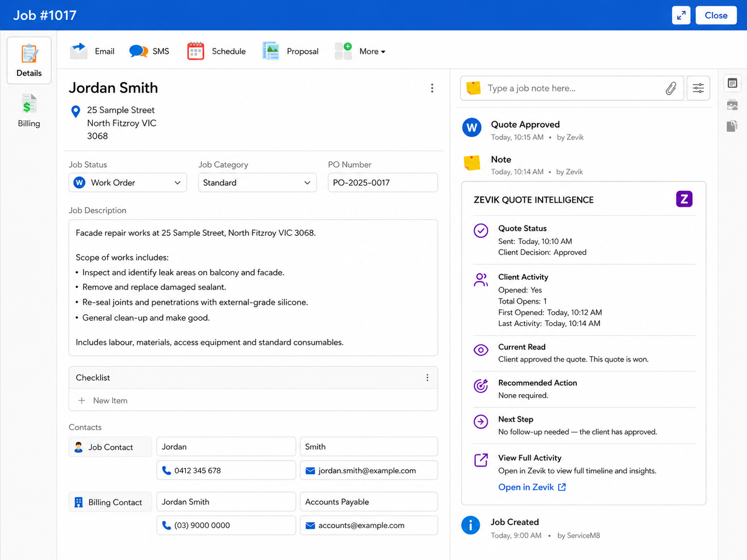Viewport: 747px width, 560px height.
Task: Click the paperclip attachment icon in note box
Action: [671, 88]
